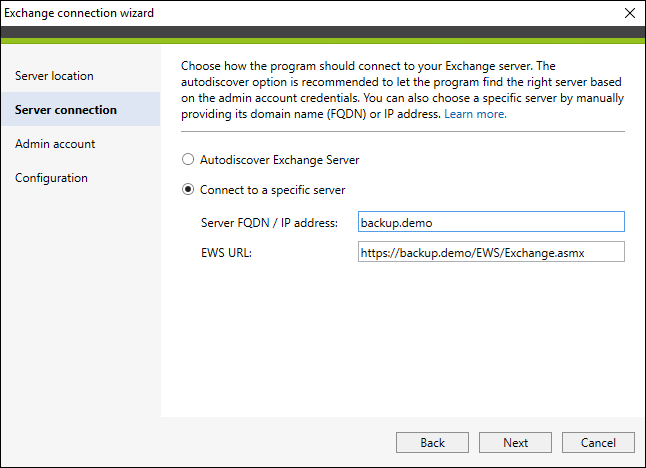646x468 pixels.
Task: Close the Exchange connection wizard window
Action: pyautogui.click(x=630, y=13)
